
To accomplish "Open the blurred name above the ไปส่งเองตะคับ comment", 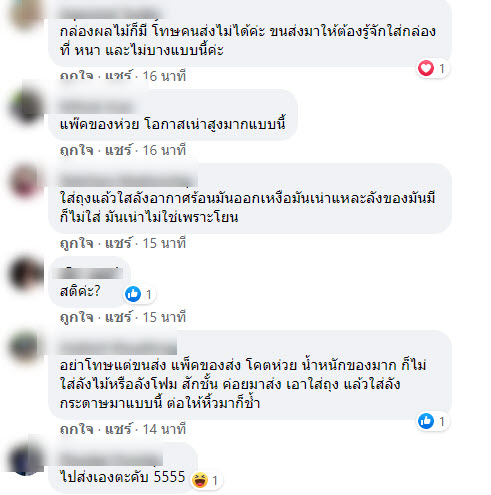I will 111,459.
